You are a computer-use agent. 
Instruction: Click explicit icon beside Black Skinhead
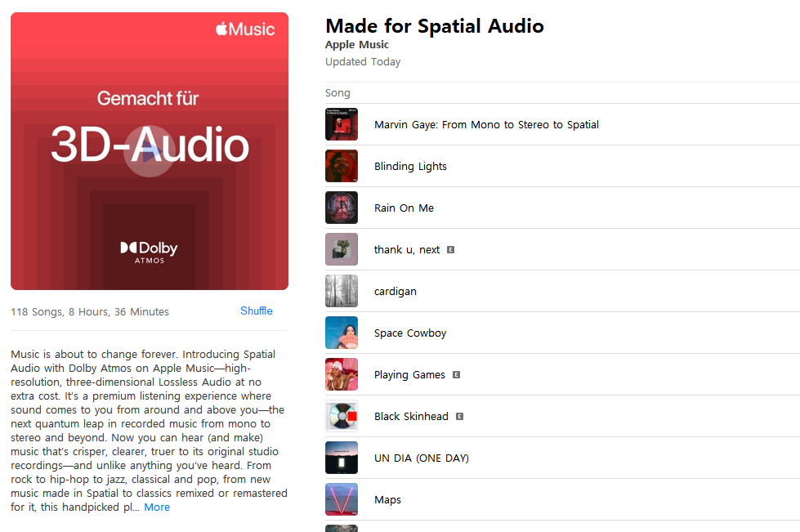(460, 417)
